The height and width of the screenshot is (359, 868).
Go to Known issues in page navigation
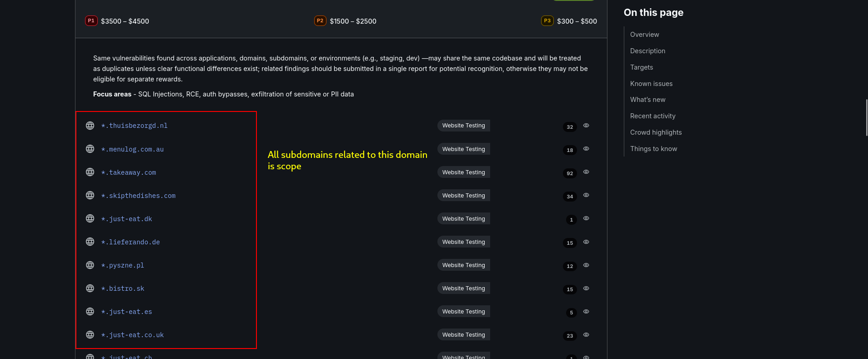[651, 84]
